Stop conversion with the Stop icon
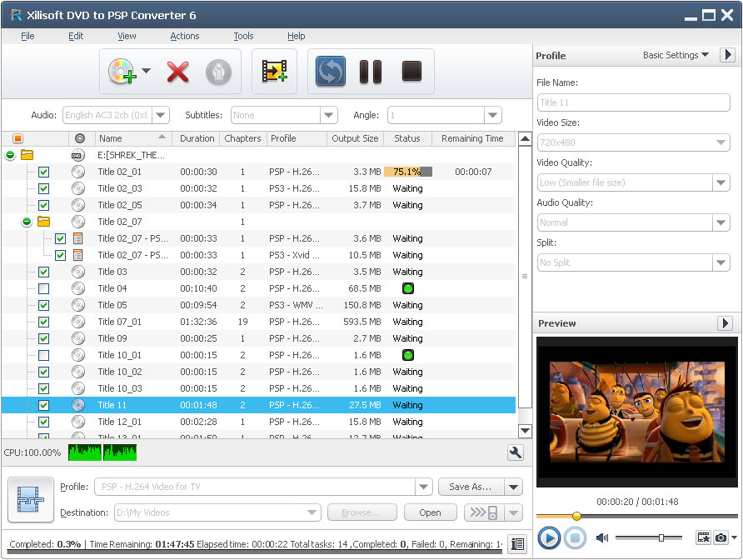This screenshot has width=743, height=560. [x=411, y=72]
